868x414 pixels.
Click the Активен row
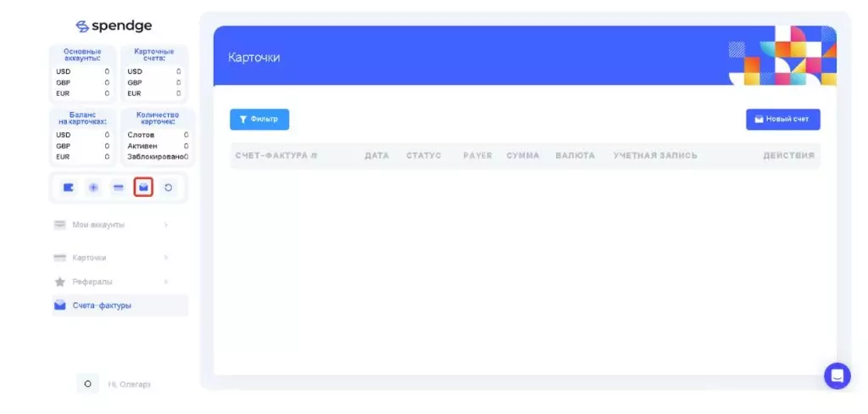coord(158,146)
